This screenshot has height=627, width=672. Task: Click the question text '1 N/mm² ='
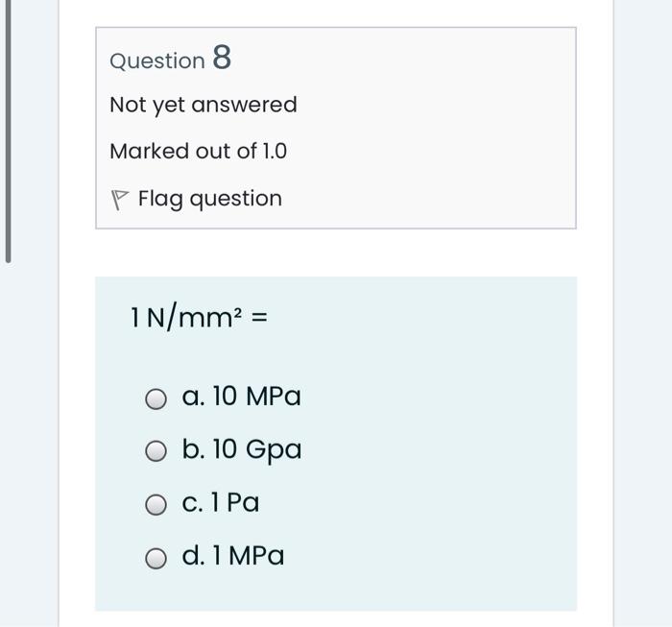click(200, 317)
